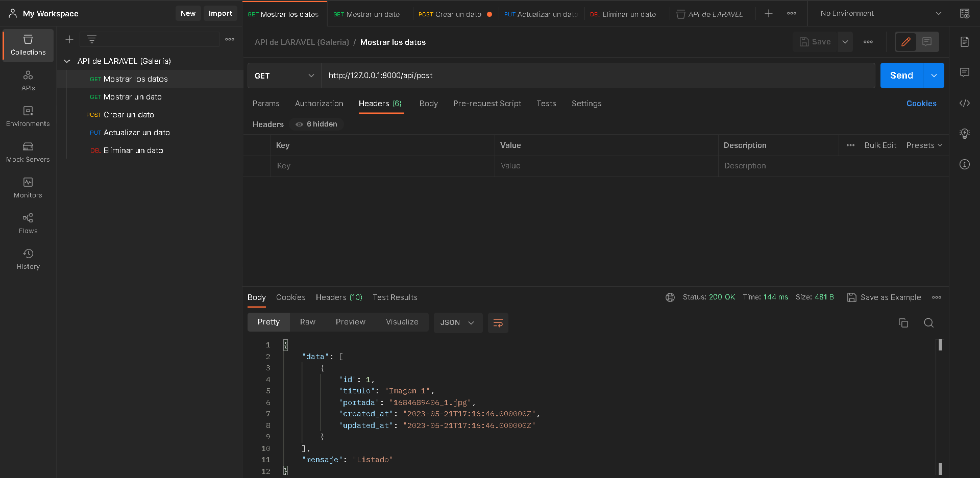980x478 pixels.
Task: Open the Documentation icon in the right sidebar
Action: (x=965, y=42)
